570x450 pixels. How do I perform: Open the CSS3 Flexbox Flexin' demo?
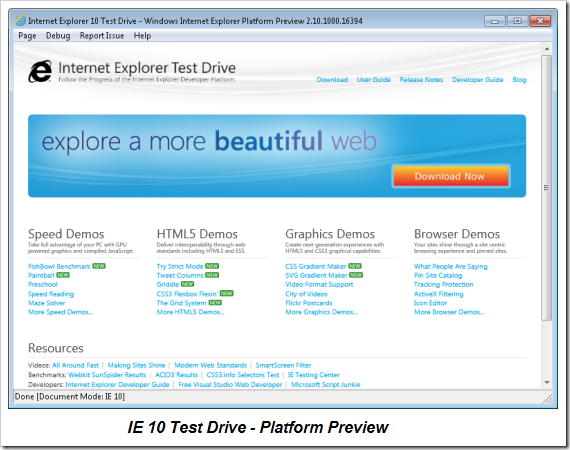point(187,294)
